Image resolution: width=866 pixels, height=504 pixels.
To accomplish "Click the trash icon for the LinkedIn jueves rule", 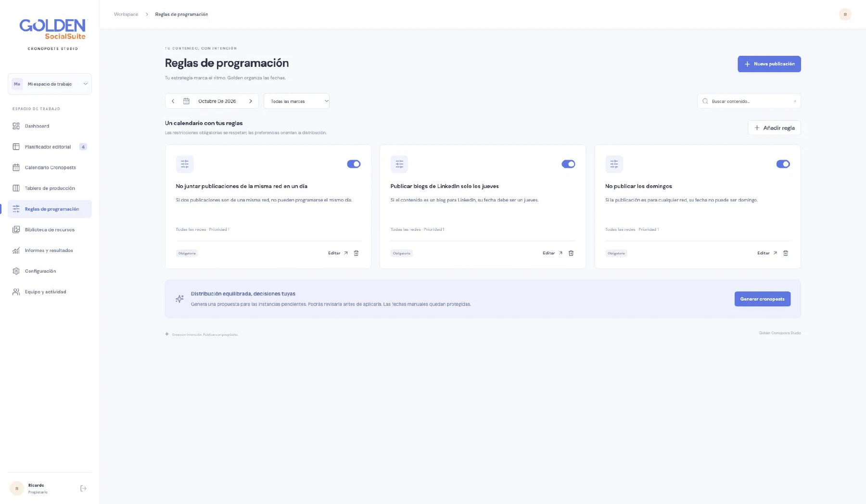I will (571, 253).
